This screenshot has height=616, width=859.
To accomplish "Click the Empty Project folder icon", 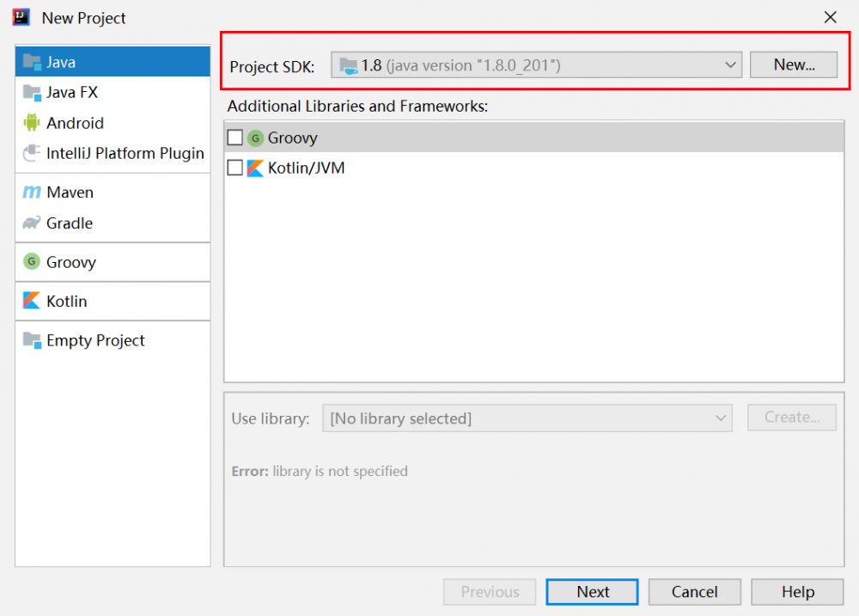I will pyautogui.click(x=32, y=340).
